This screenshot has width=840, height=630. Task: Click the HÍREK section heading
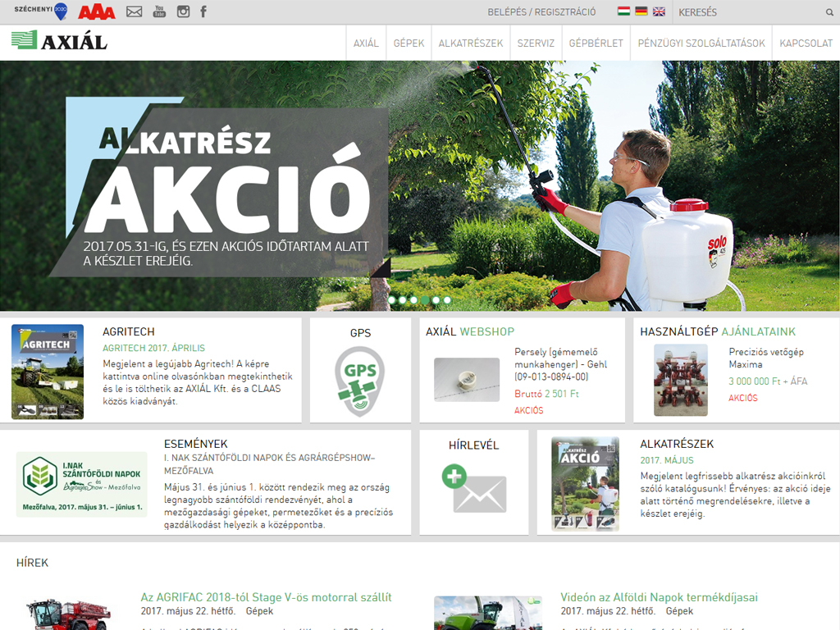tap(32, 563)
